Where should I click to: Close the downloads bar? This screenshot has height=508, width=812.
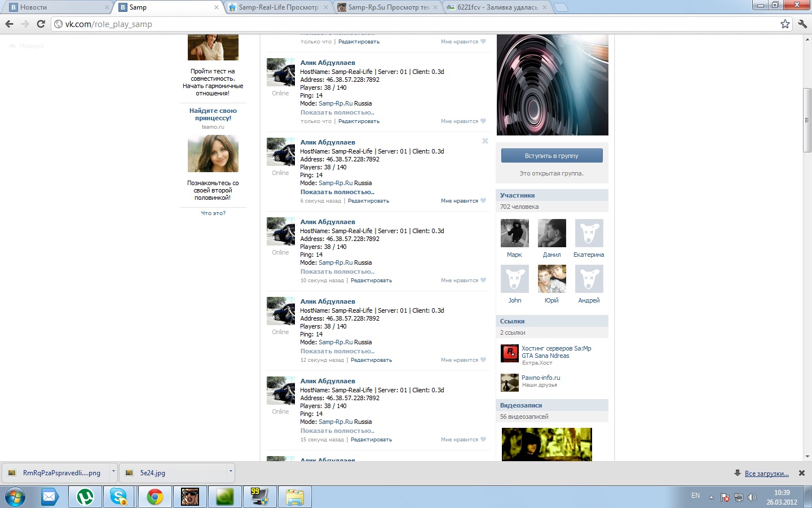[802, 473]
